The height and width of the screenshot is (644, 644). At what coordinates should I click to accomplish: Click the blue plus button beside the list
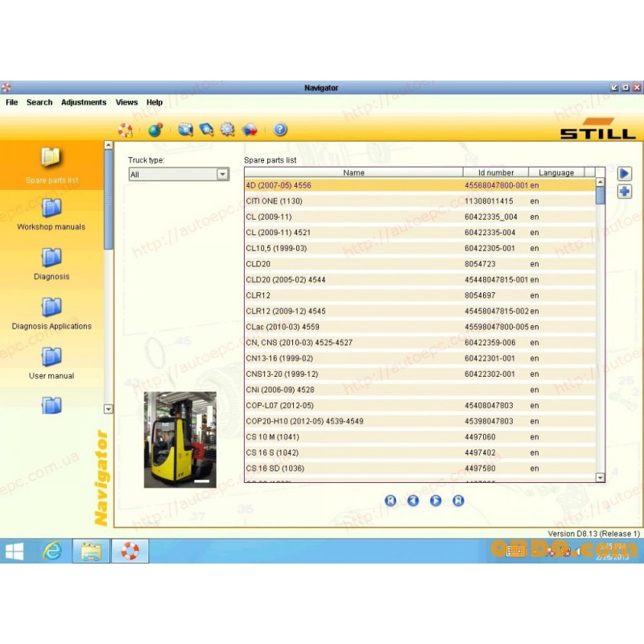pos(625,192)
